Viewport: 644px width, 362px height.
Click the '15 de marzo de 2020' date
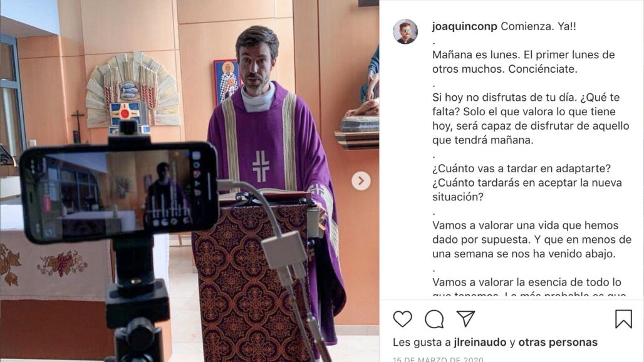[438, 359]
